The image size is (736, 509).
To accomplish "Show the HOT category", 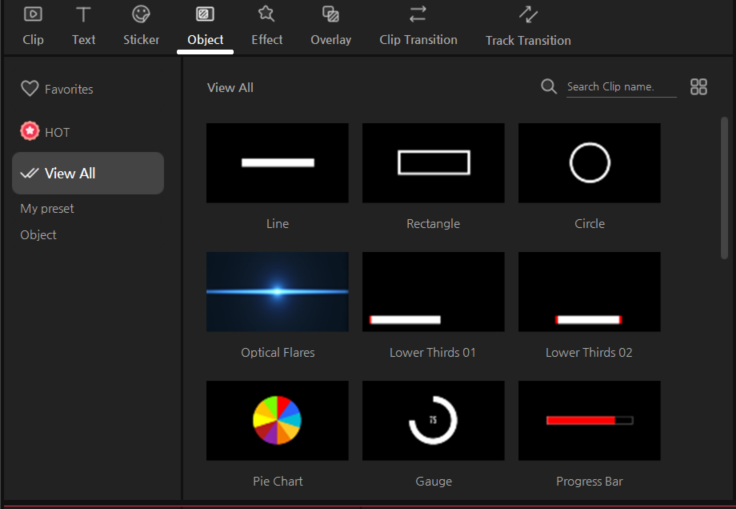I will point(46,132).
